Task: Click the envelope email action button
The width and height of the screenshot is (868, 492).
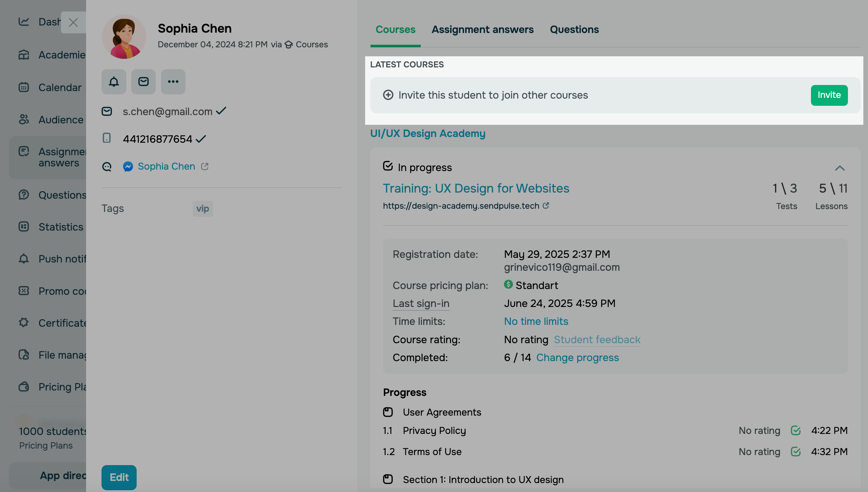Action: [143, 82]
